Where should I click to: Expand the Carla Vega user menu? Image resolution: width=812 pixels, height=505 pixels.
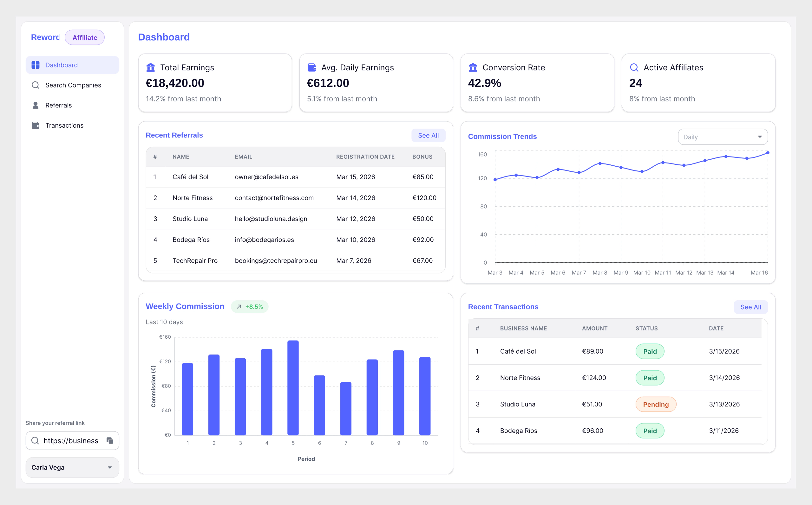point(72,467)
